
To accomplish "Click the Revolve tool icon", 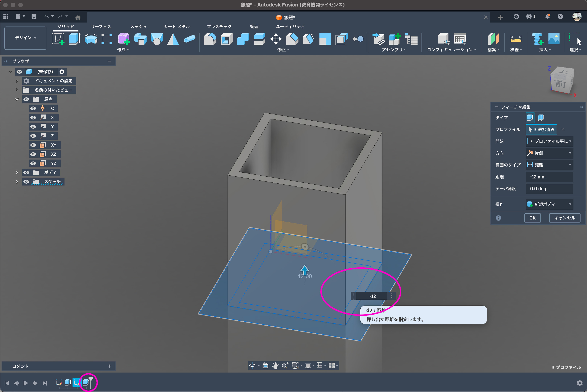I will click(91, 39).
